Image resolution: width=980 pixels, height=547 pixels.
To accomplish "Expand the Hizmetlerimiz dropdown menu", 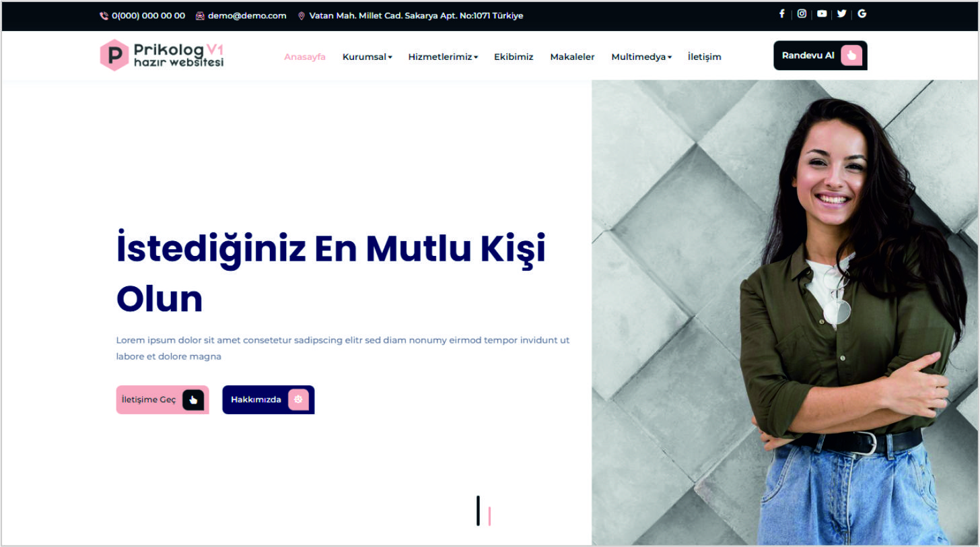I will click(443, 57).
